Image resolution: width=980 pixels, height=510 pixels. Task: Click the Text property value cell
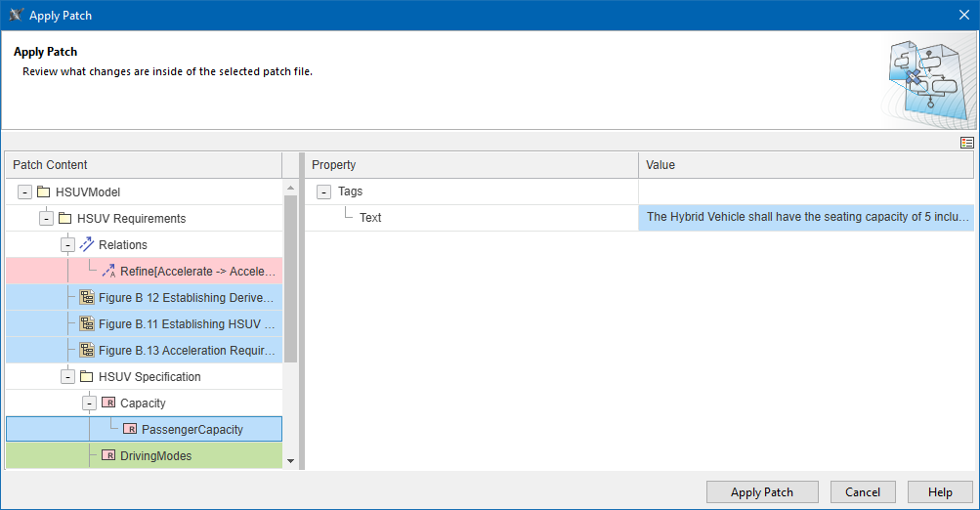(805, 218)
